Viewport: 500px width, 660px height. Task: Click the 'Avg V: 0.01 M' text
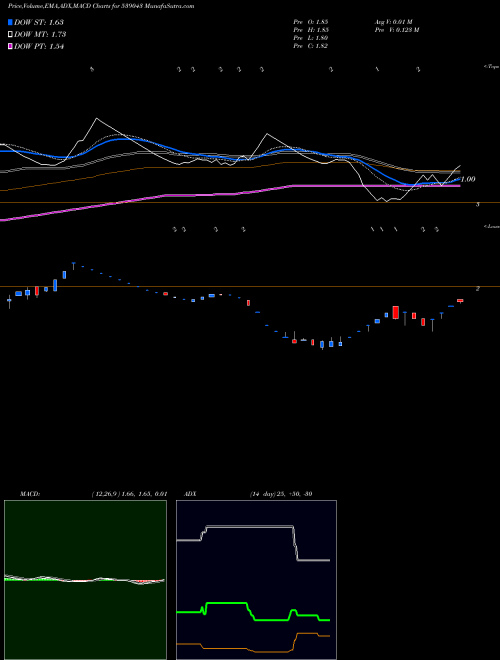393,22
